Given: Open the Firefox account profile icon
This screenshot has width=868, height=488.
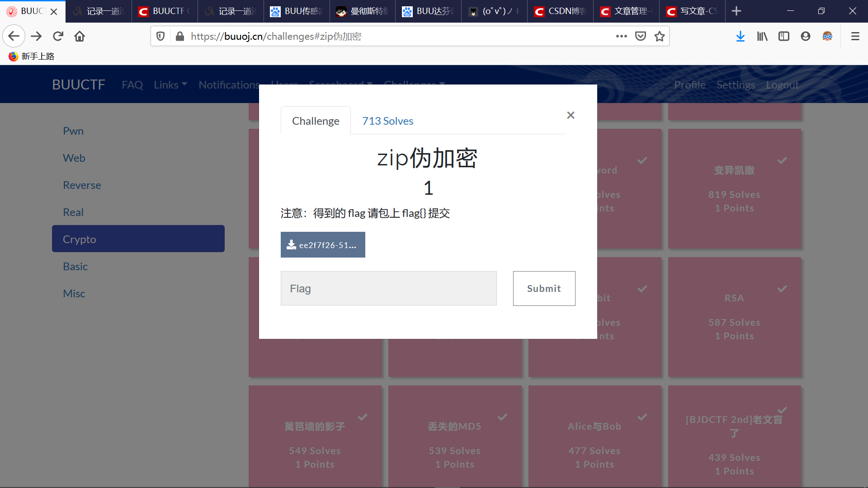Looking at the screenshot, I should pos(806,36).
